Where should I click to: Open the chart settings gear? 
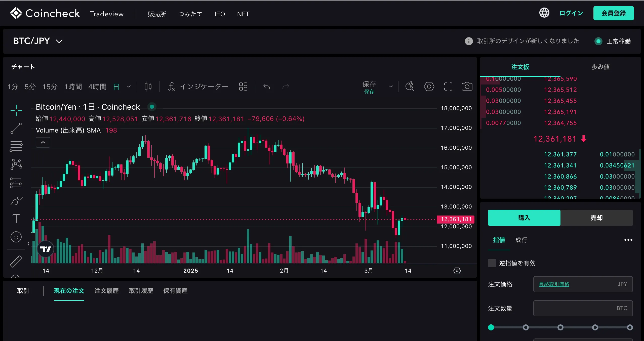pyautogui.click(x=429, y=87)
